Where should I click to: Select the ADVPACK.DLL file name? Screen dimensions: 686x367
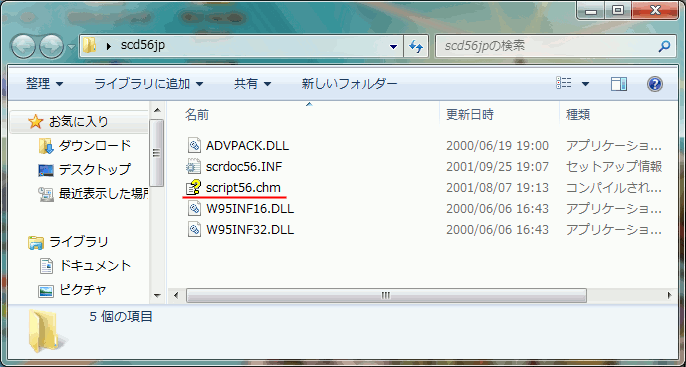[247, 146]
